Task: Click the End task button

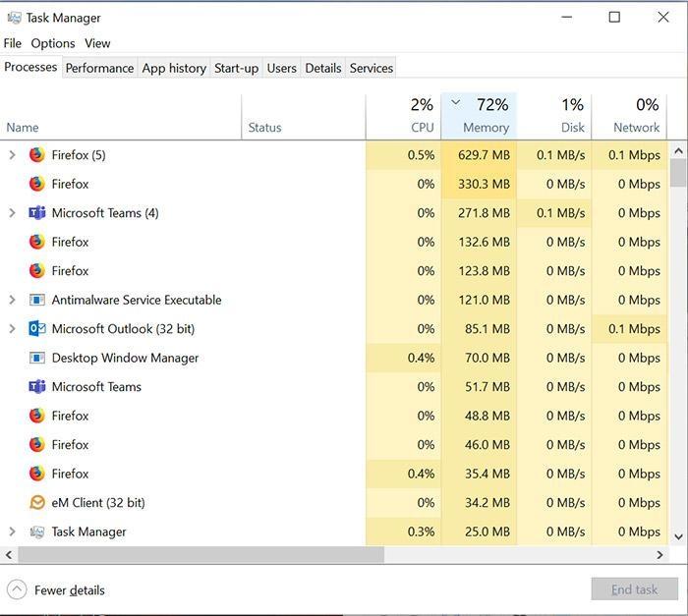Action: point(635,589)
